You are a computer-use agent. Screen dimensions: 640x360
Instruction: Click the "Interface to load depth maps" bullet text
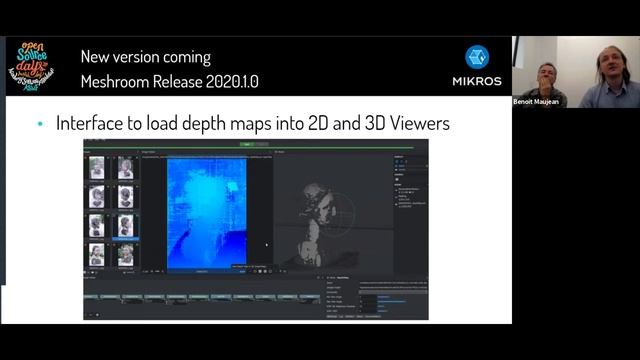[x=253, y=123]
